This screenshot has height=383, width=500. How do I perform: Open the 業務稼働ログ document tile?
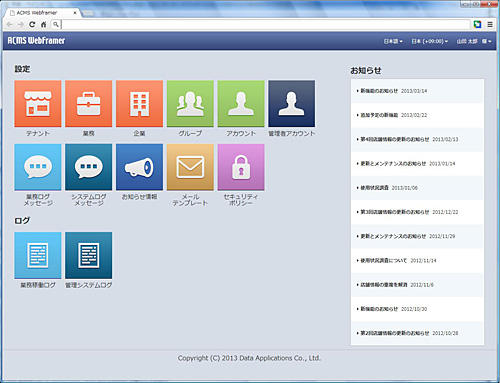point(38,255)
